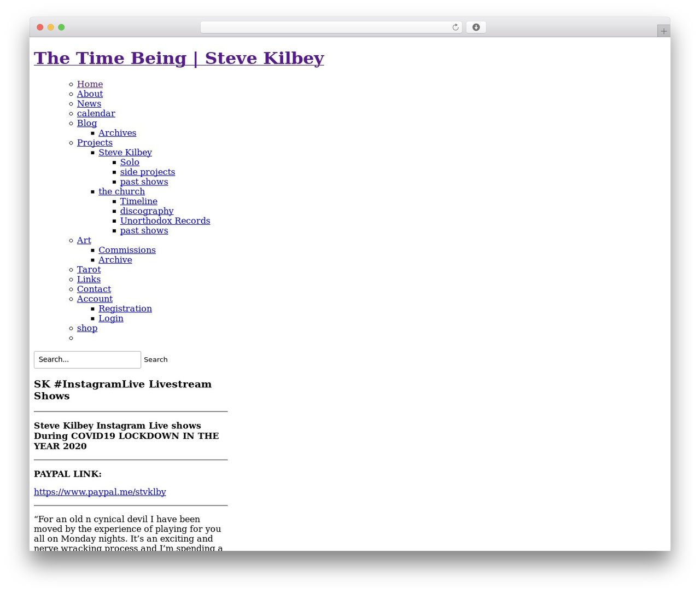This screenshot has width=700, height=593.
Task: Open a new tab with the plus button
Action: 663,31
